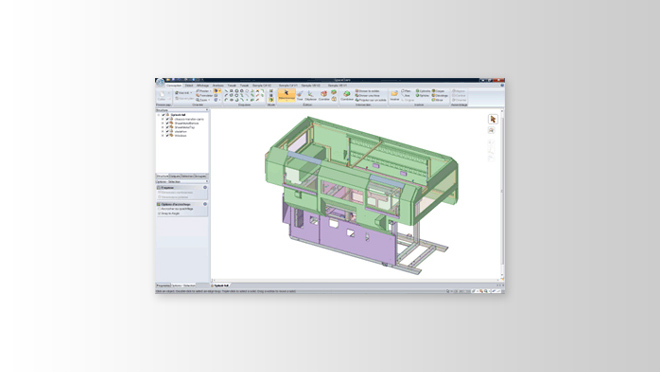Click the Combler (Fill) tool icon
This screenshot has width=660, height=372.
324,96
